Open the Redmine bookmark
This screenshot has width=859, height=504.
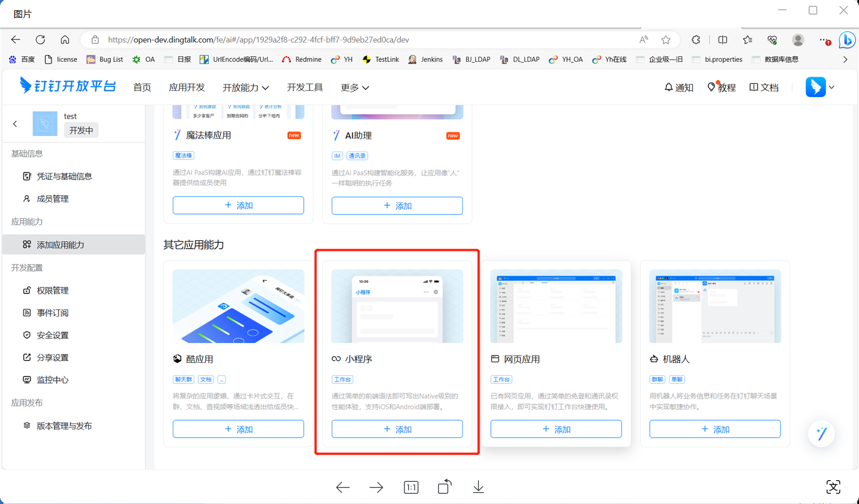click(302, 59)
